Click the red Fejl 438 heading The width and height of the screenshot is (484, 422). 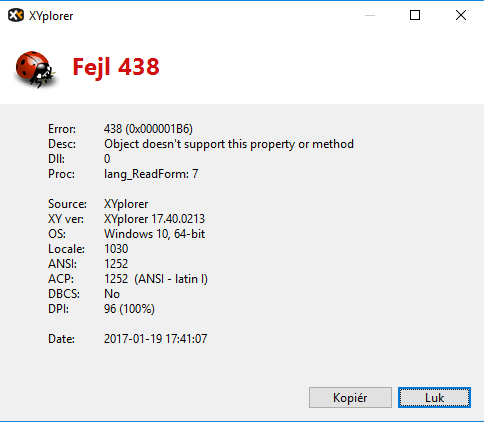[x=116, y=67]
